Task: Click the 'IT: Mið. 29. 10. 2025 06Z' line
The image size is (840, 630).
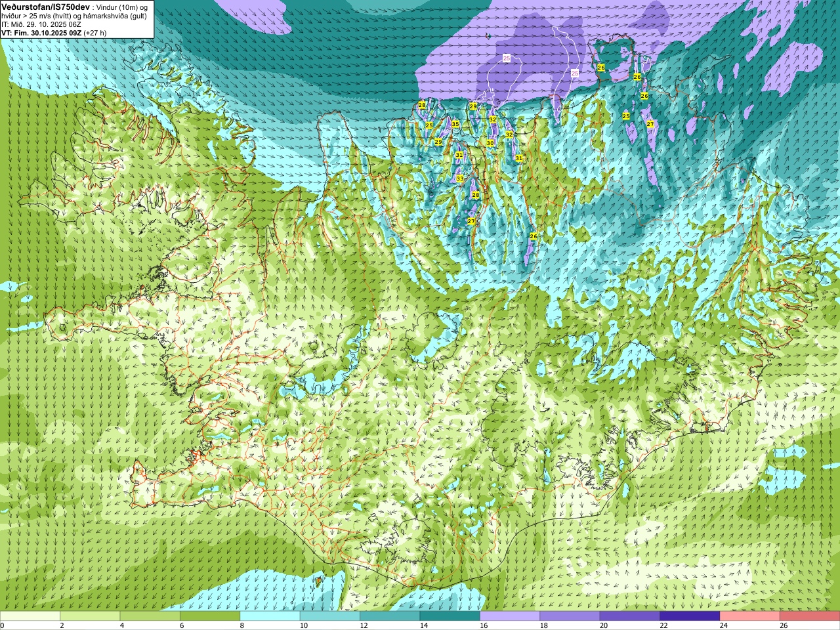Action: pos(41,24)
